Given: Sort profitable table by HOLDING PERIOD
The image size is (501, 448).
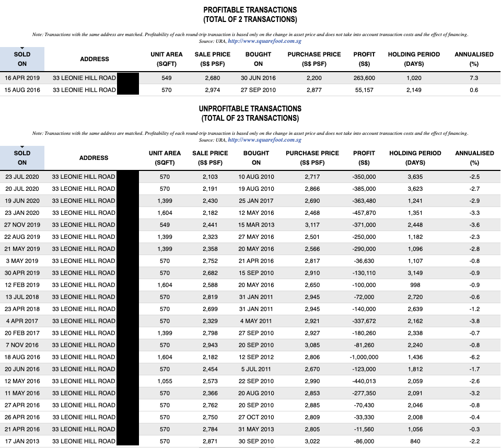Looking at the screenshot, I should coord(414,59).
